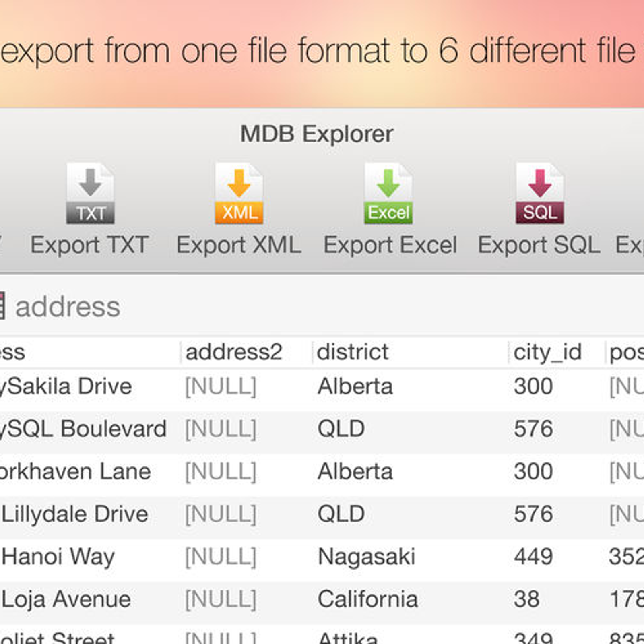Click city_id 576 in Lillydale Drive row

pyautogui.click(x=533, y=514)
